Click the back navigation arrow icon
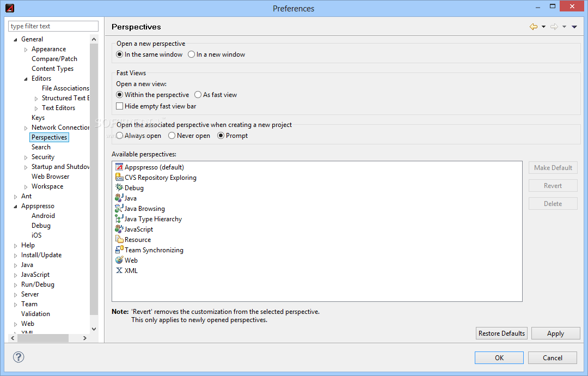Viewport: 588px width, 376px height. (533, 27)
